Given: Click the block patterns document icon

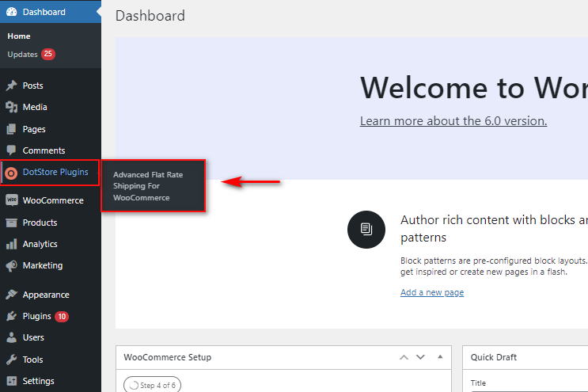Looking at the screenshot, I should click(366, 229).
